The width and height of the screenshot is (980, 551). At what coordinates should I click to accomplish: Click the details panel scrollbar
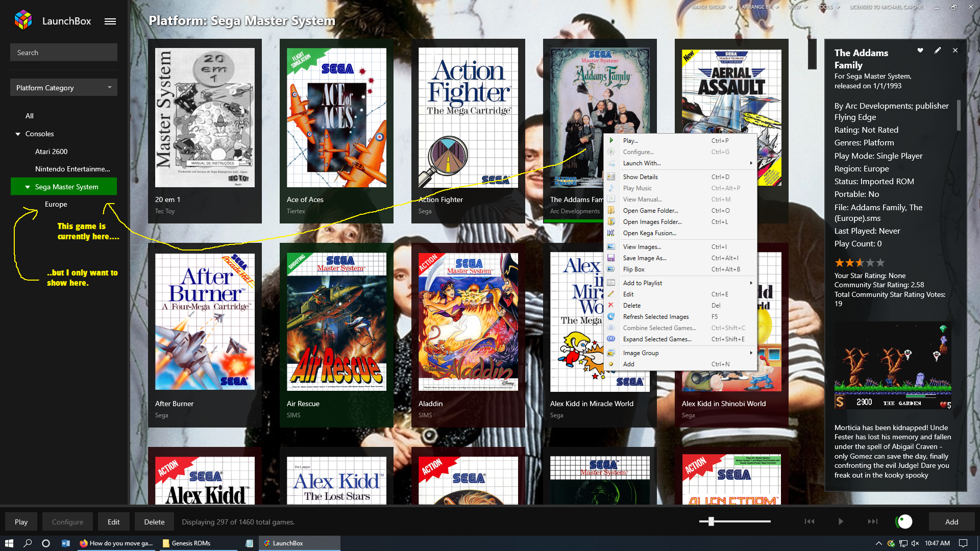tap(959, 115)
